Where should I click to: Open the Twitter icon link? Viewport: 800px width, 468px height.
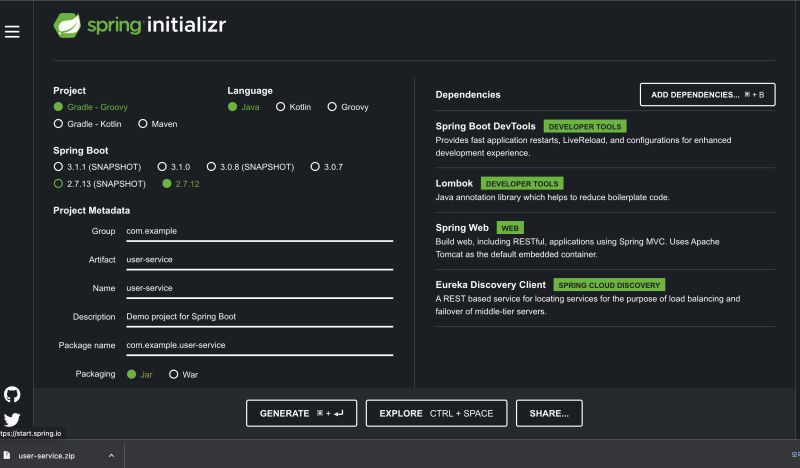point(12,420)
